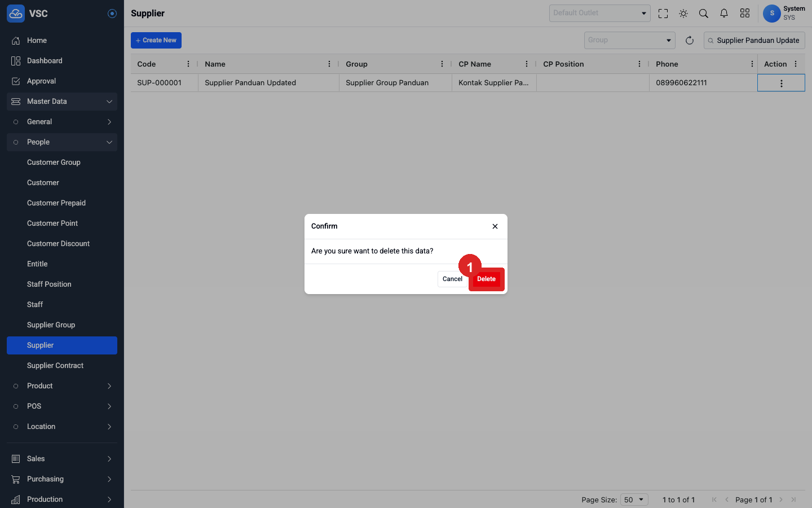Click the Master Data stack icon
The width and height of the screenshot is (812, 508).
[x=16, y=102]
